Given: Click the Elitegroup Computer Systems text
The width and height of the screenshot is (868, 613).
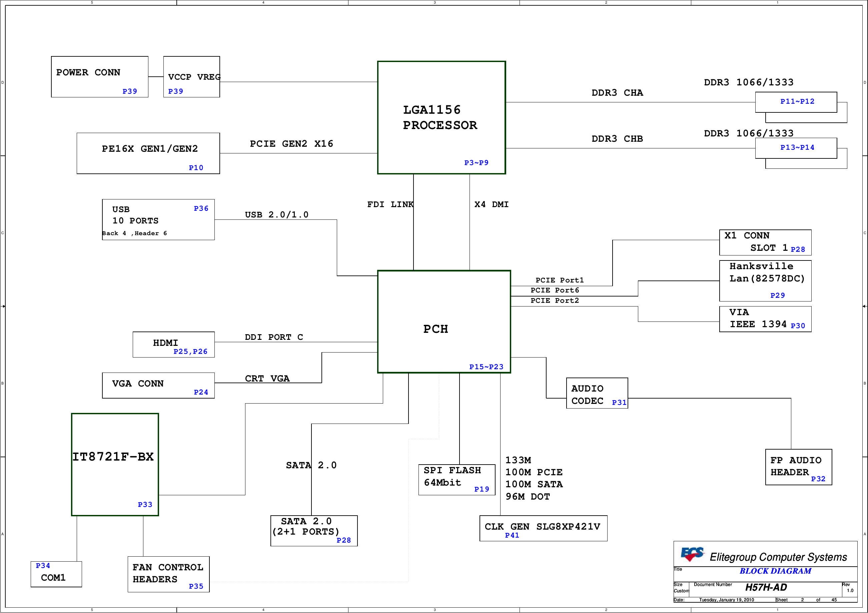Looking at the screenshot, I should coord(778,557).
